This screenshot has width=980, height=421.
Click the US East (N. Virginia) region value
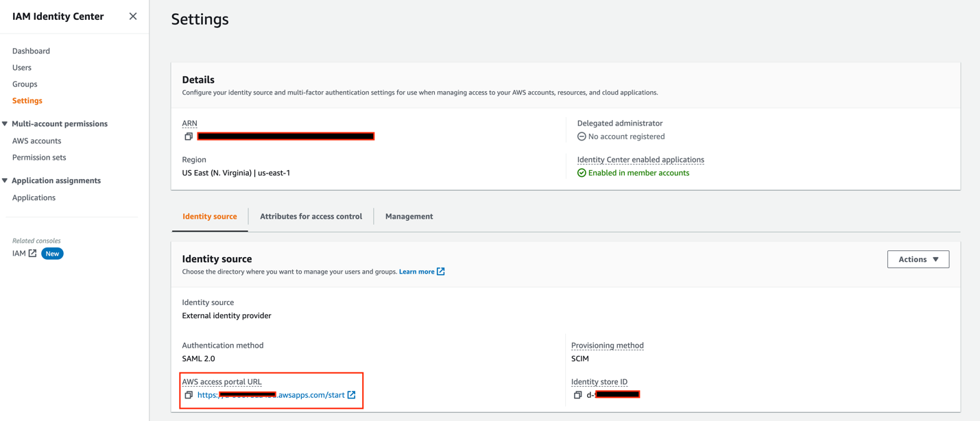(236, 173)
